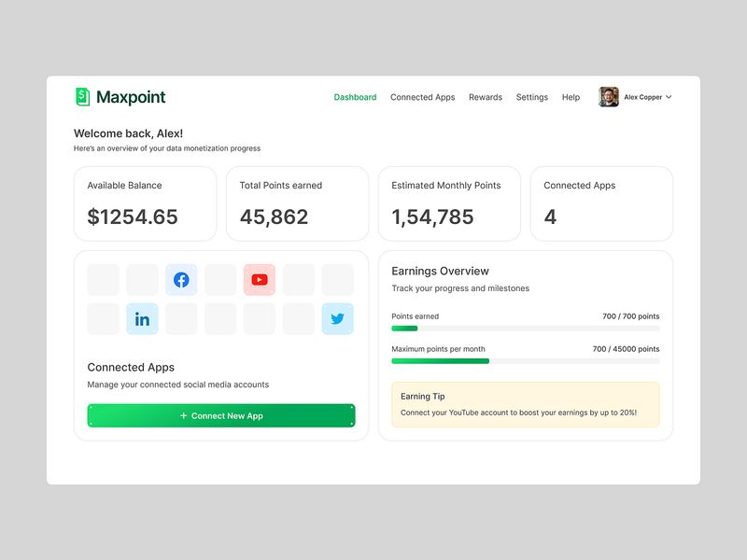Click the 1,54,785 monthly points value
Image resolution: width=747 pixels, height=560 pixels.
pos(432,217)
